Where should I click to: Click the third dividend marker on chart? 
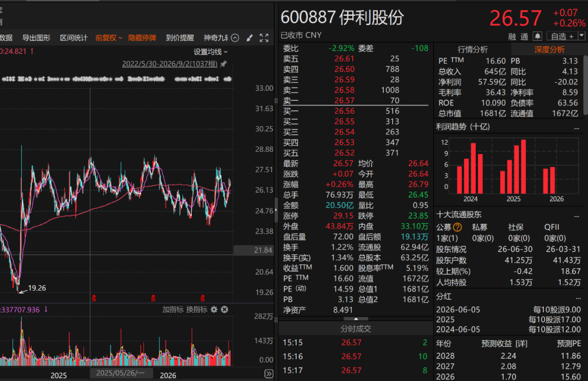203,298
